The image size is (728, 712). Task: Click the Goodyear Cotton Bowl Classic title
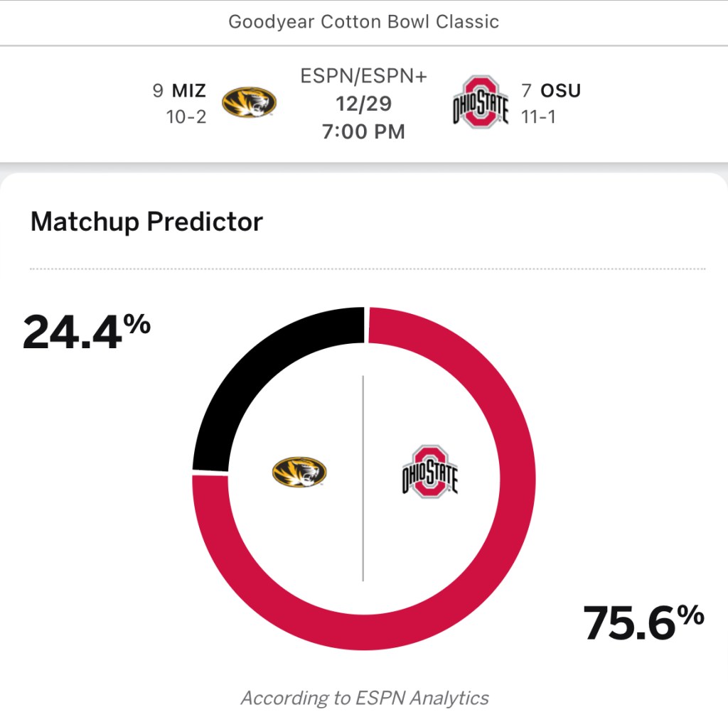364,21
